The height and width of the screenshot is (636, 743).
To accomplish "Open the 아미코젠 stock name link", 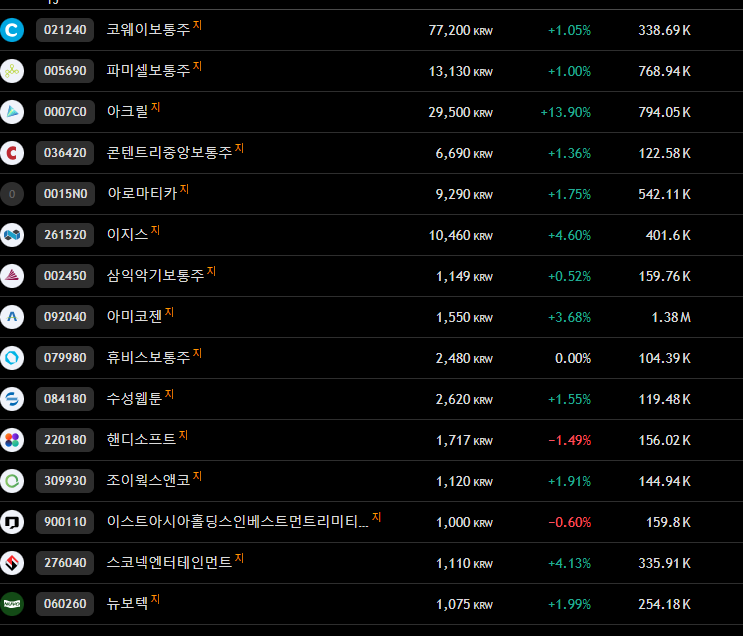I will tap(135, 317).
